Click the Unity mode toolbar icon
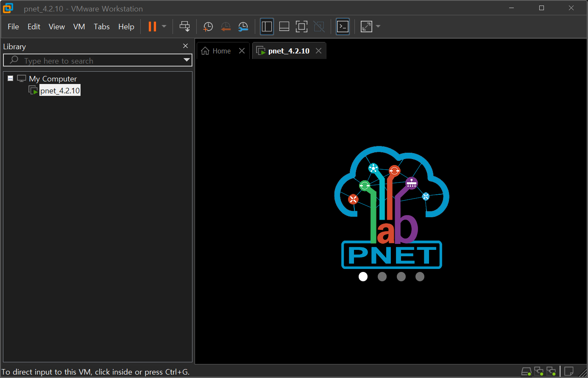The width and height of the screenshot is (588, 378). 319,26
